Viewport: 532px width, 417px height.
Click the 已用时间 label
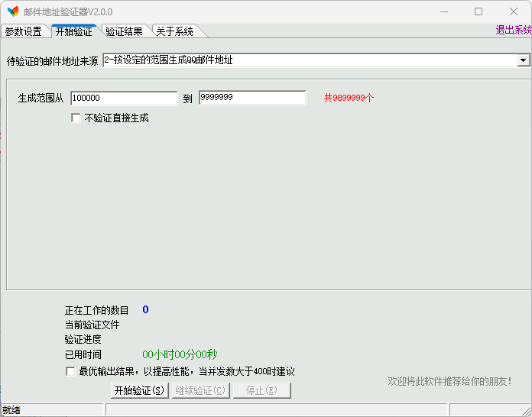83,354
